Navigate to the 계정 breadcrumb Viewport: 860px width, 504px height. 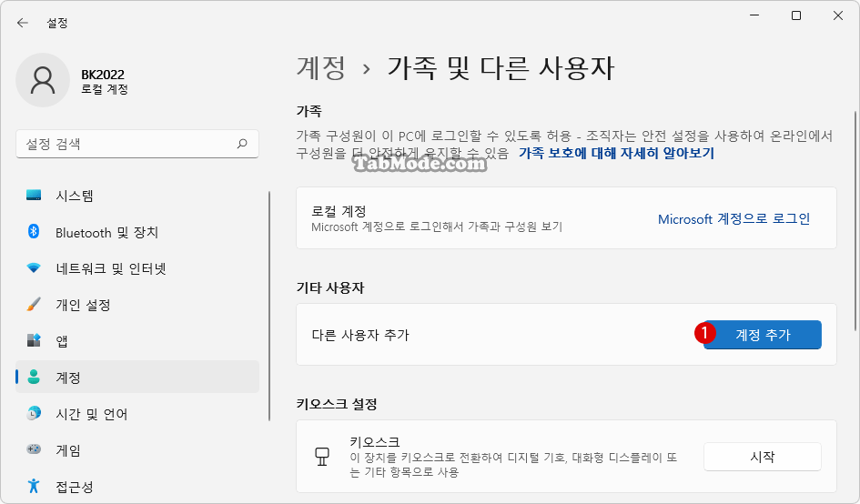tap(321, 68)
